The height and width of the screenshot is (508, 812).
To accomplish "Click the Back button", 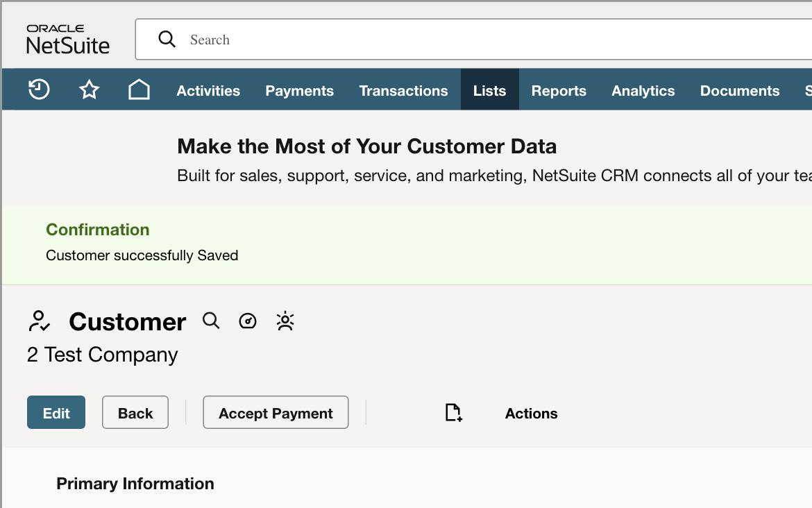I will tap(135, 412).
